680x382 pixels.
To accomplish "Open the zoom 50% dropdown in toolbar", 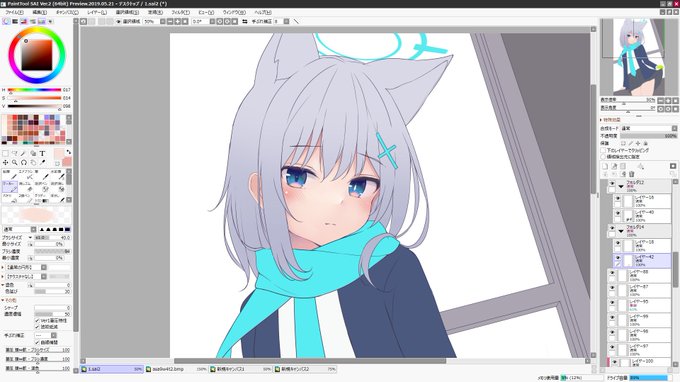I will pyautogui.click(x=163, y=21).
